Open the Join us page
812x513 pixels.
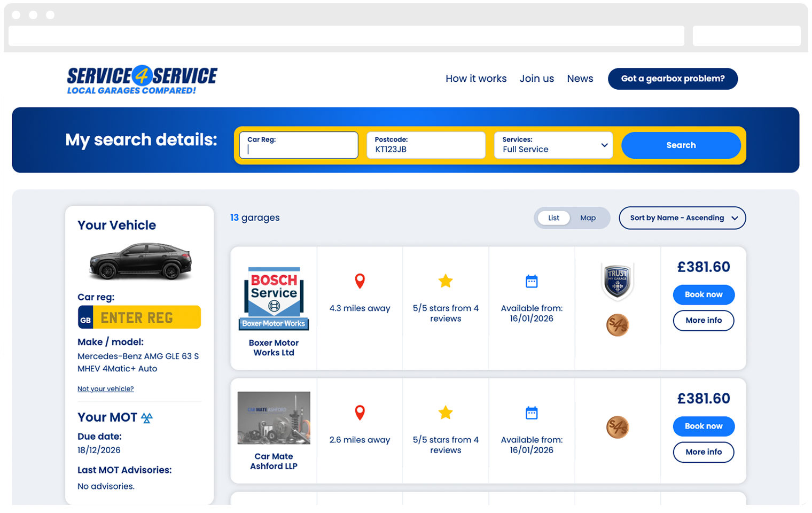(536, 79)
